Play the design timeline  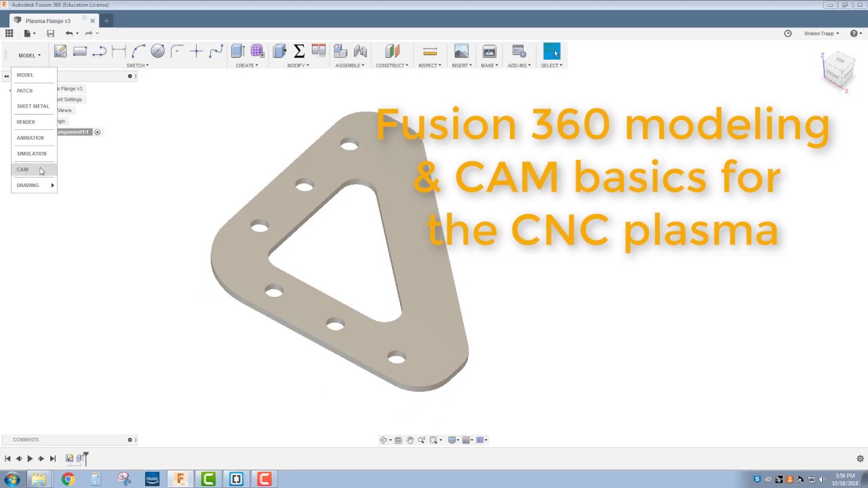pos(30,459)
